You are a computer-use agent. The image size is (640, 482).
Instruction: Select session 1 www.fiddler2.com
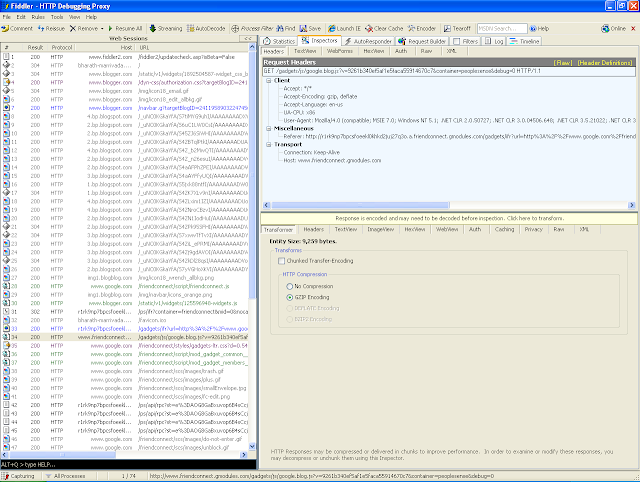tap(125, 57)
